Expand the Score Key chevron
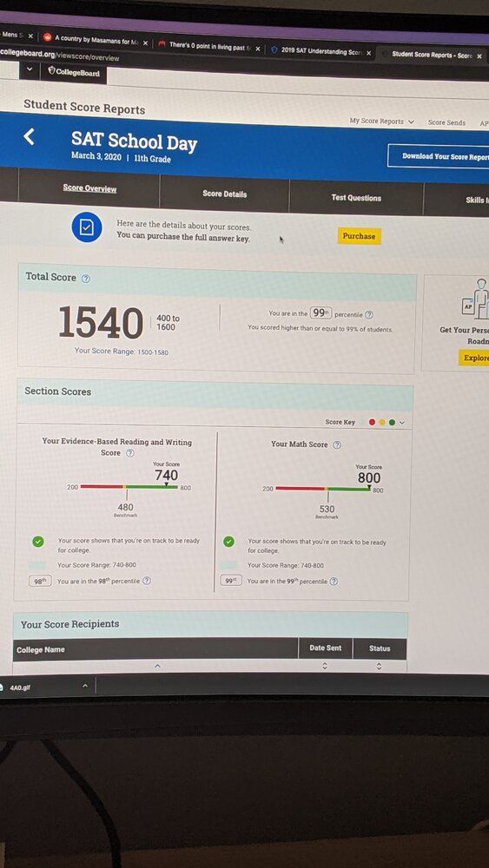 [x=402, y=423]
